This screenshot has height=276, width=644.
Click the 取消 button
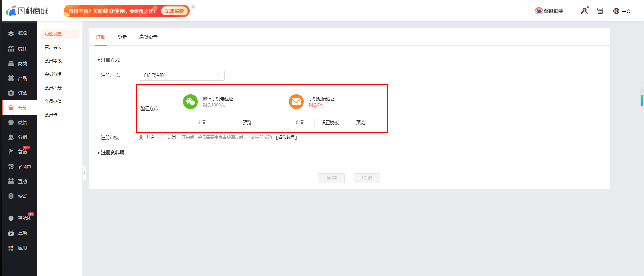[x=367, y=178]
